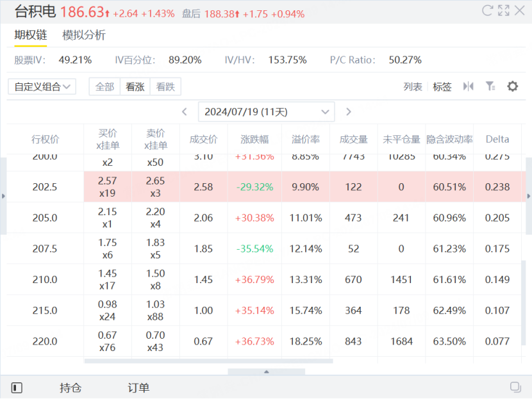Screen dimensions: 532x399
Task: Click the -35.54% change value
Action: coord(255,248)
